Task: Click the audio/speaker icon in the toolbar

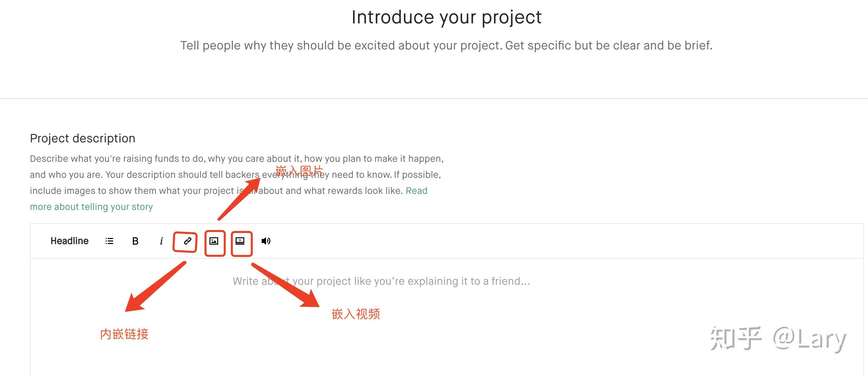Action: (x=266, y=241)
